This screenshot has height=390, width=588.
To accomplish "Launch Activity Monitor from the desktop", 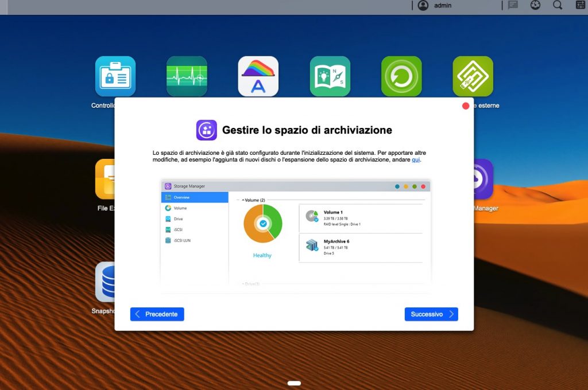I will [187, 76].
